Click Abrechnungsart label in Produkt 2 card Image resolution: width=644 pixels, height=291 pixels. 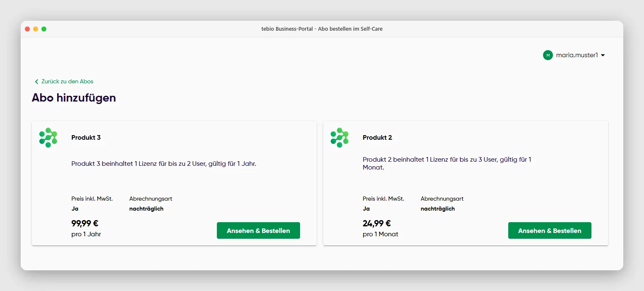click(x=442, y=199)
